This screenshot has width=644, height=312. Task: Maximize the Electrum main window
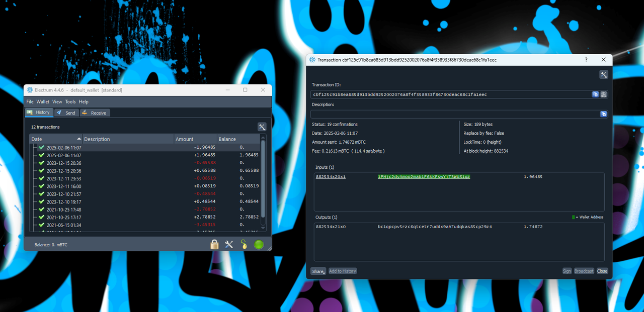click(245, 90)
